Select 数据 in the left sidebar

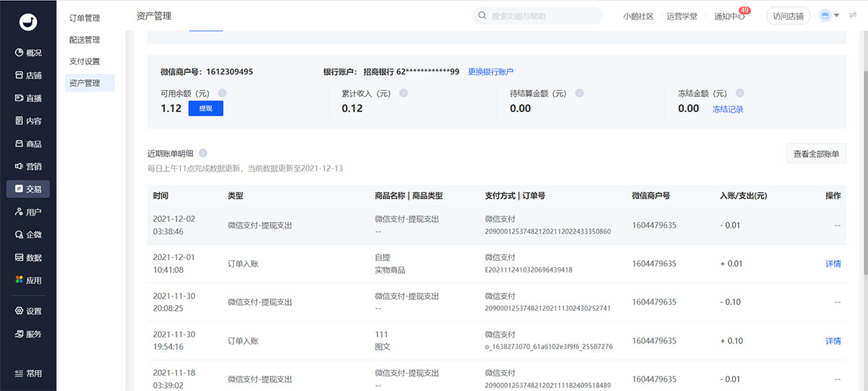[28, 257]
